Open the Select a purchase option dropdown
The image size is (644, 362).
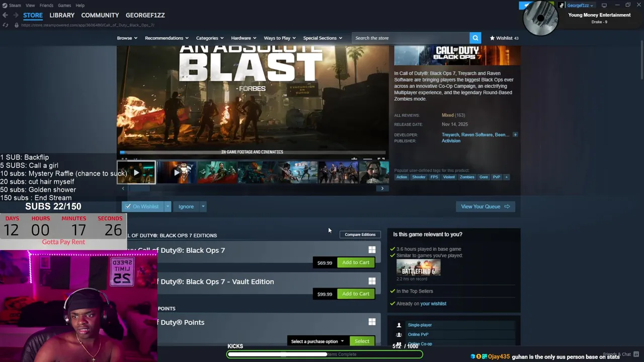point(317,341)
